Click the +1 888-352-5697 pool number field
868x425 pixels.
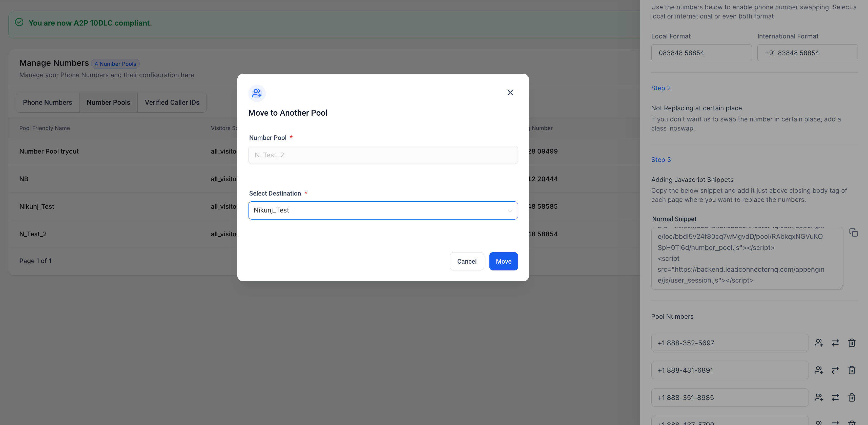click(730, 343)
